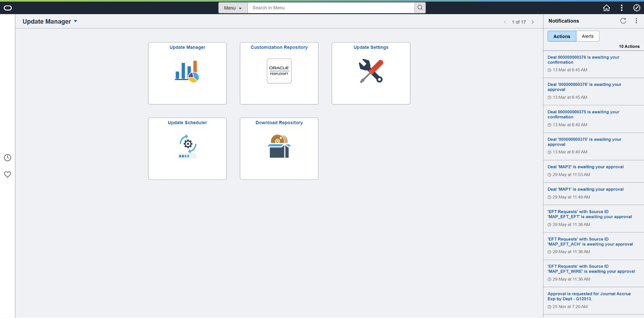This screenshot has height=318, width=644.
Task: Click the Notifications panel heading
Action: (x=563, y=21)
